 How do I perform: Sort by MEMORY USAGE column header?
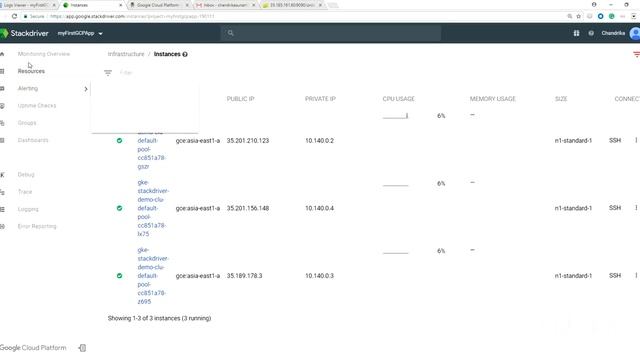[493, 99]
